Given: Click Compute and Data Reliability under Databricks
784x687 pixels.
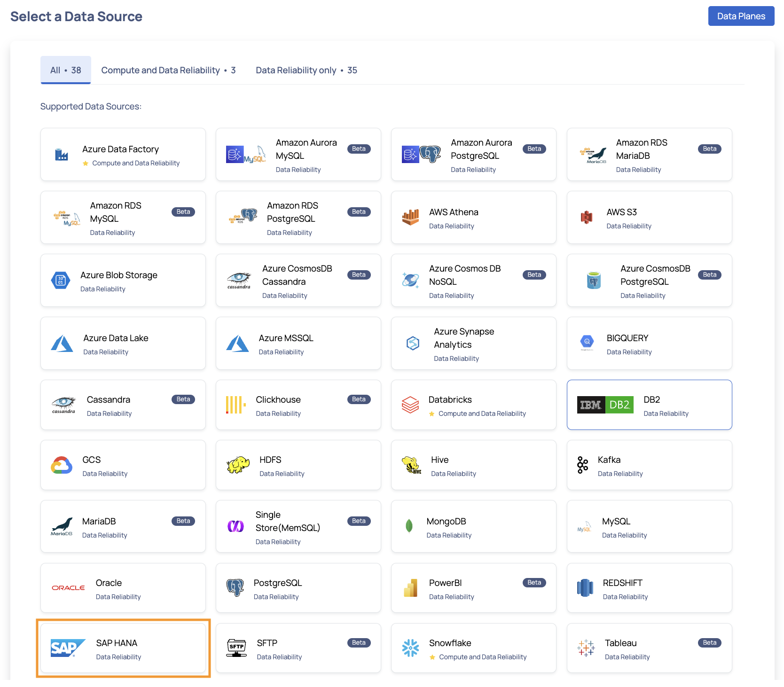Looking at the screenshot, I should [482, 414].
